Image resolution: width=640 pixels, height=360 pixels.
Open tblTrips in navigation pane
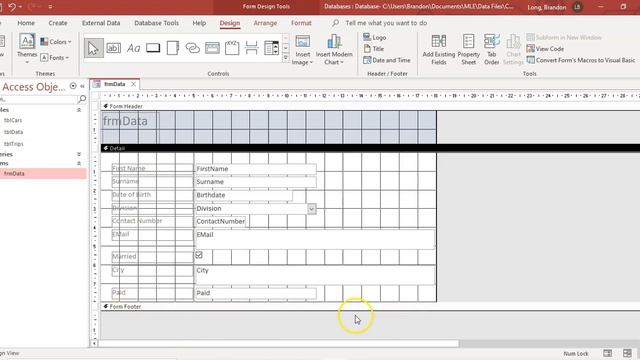pyautogui.click(x=13, y=144)
